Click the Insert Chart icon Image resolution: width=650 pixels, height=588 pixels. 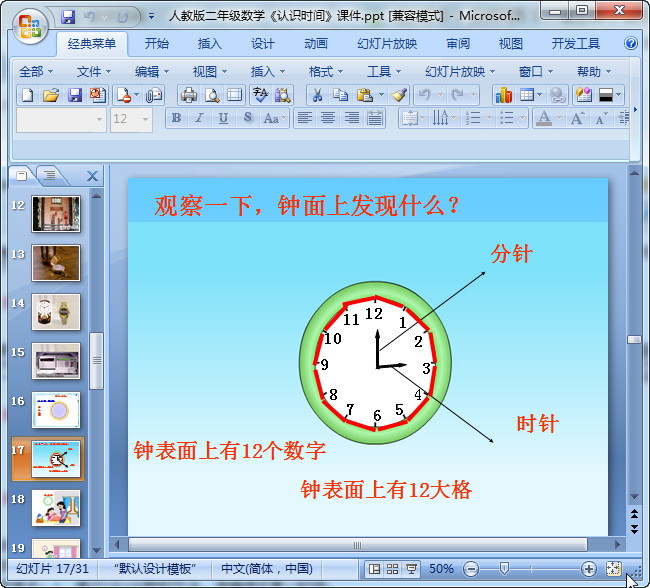pos(504,95)
